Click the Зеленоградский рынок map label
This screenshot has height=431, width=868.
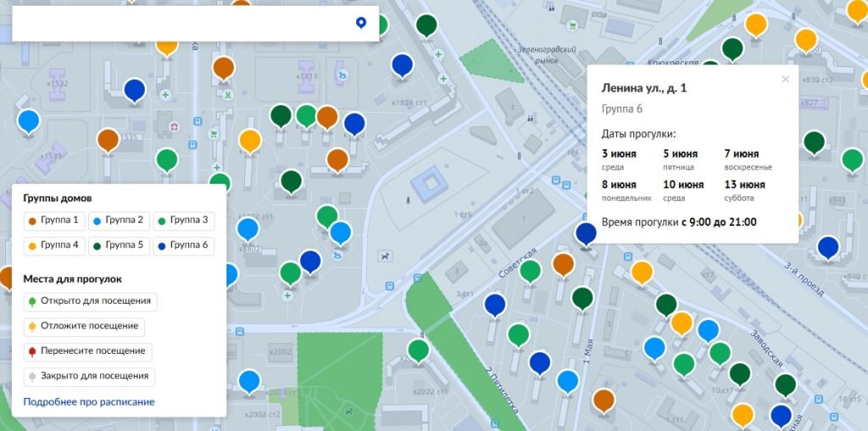click(548, 55)
